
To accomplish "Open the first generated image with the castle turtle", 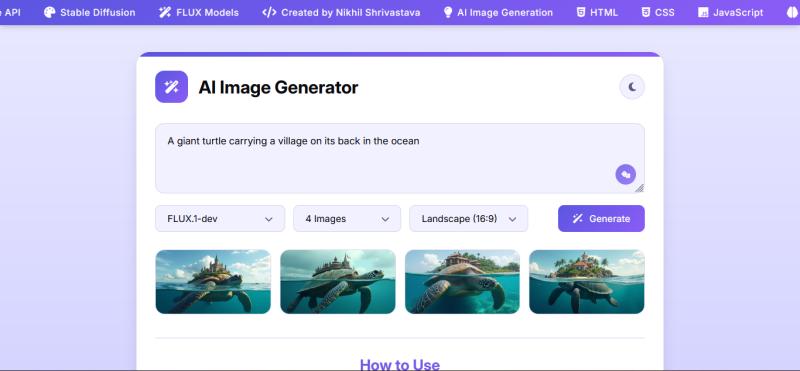I will click(213, 281).
